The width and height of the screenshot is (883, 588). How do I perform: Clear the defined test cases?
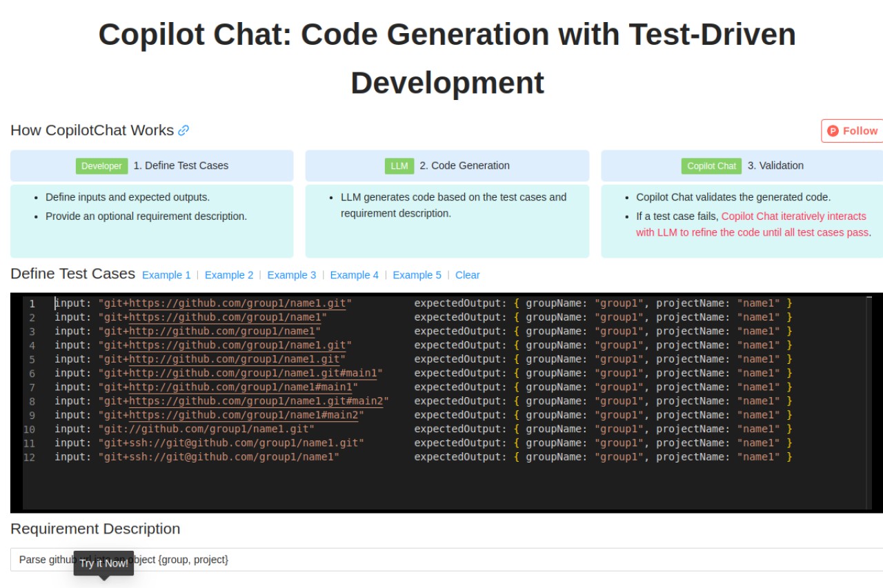tap(468, 275)
